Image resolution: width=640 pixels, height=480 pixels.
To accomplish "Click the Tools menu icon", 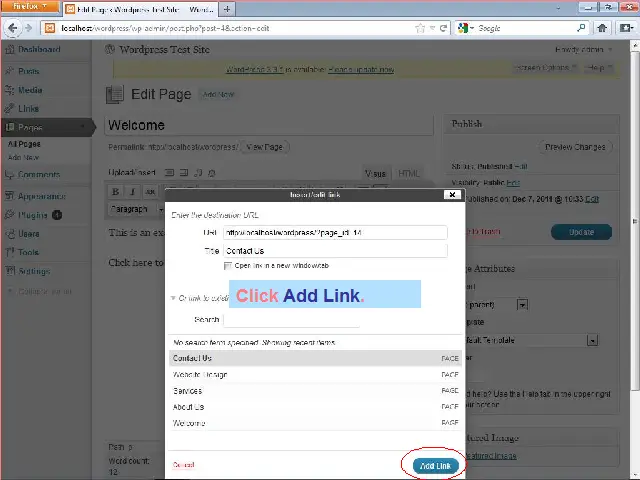I will 9,252.
